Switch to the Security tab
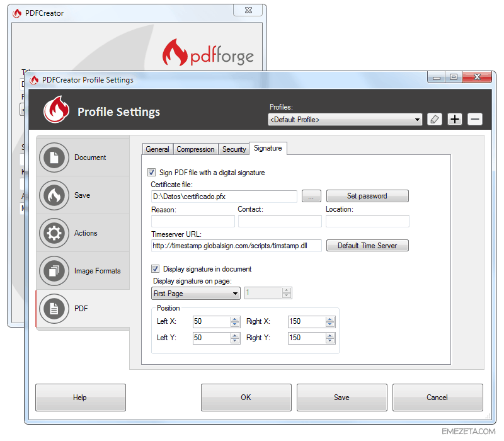The width and height of the screenshot is (504, 441). click(234, 149)
